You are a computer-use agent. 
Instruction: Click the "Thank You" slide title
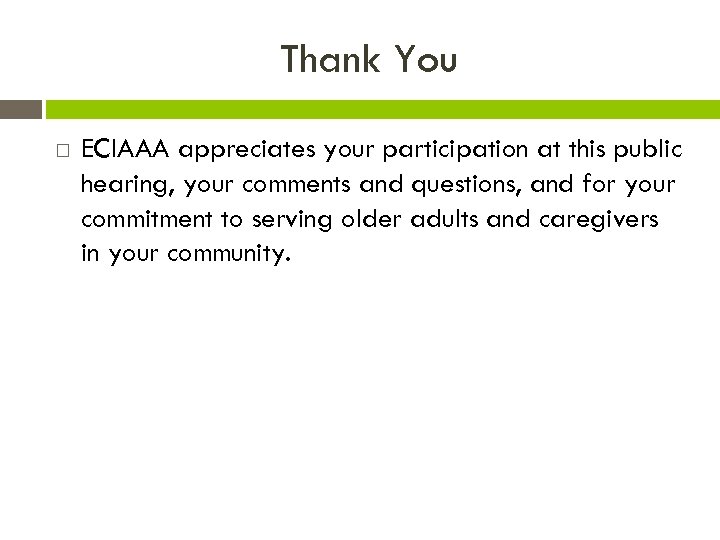(368, 60)
